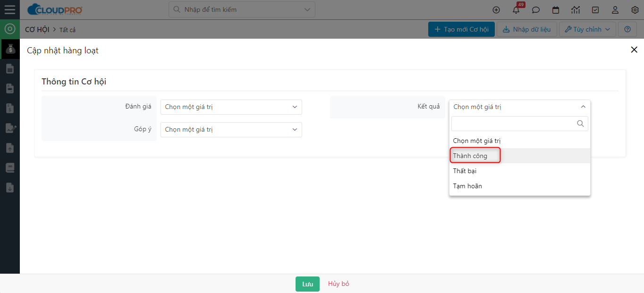Open the calendar icon in header

click(556, 10)
